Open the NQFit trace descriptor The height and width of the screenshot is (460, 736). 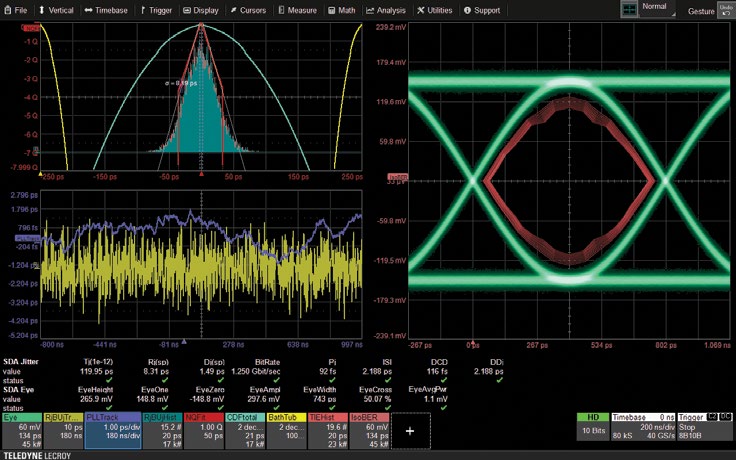click(205, 429)
